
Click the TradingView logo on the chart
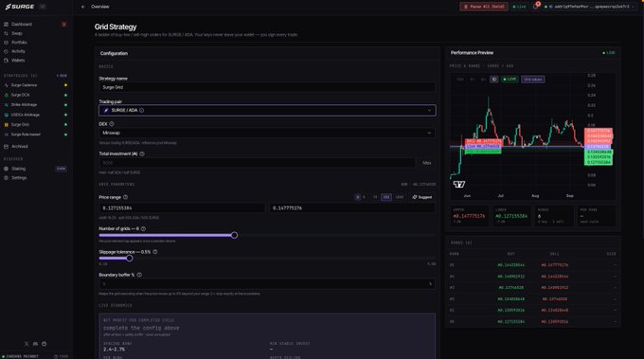tap(458, 185)
